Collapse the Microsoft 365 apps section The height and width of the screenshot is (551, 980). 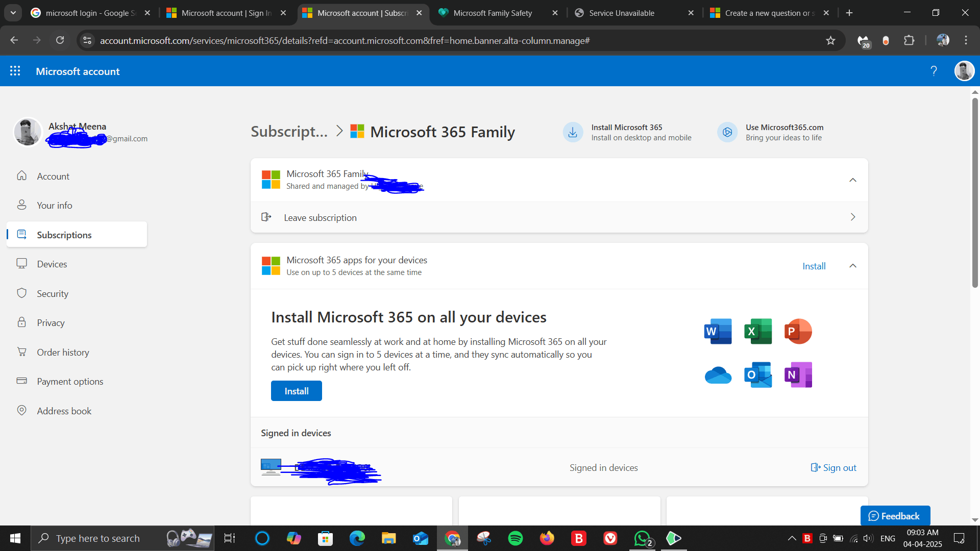click(x=852, y=266)
